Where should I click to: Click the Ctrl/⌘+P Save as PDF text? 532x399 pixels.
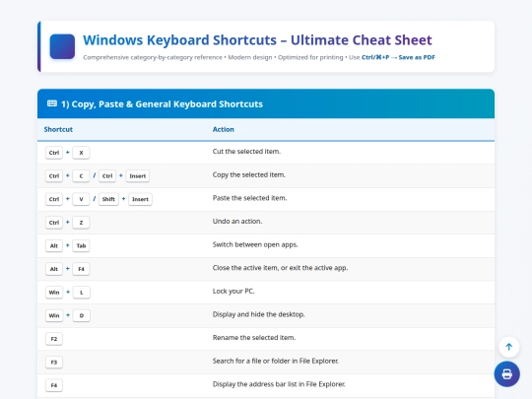(398, 57)
